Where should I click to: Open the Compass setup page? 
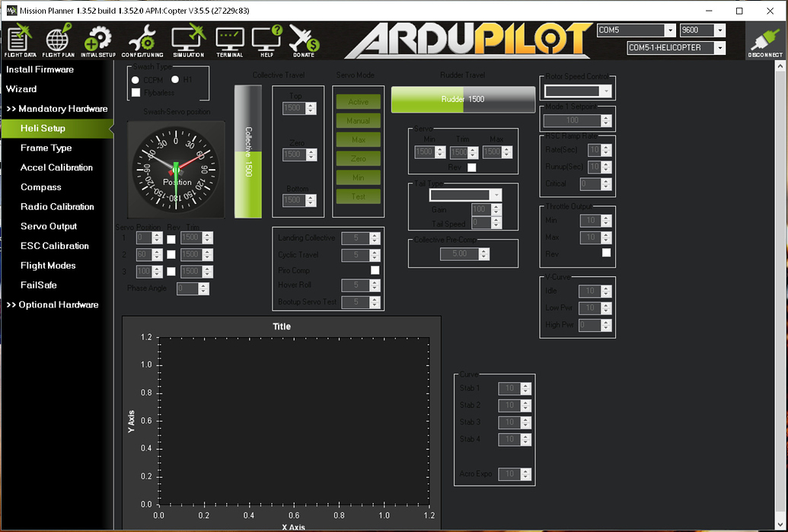tap(40, 186)
